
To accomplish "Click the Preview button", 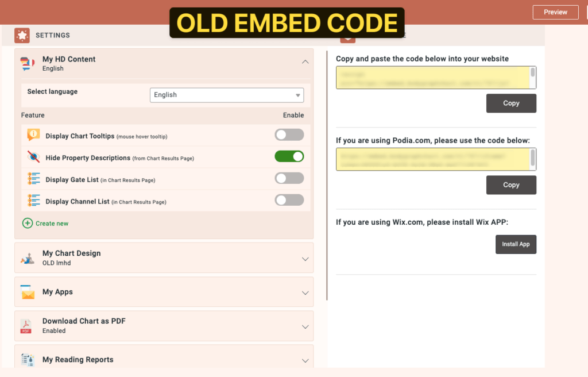I will tap(555, 12).
